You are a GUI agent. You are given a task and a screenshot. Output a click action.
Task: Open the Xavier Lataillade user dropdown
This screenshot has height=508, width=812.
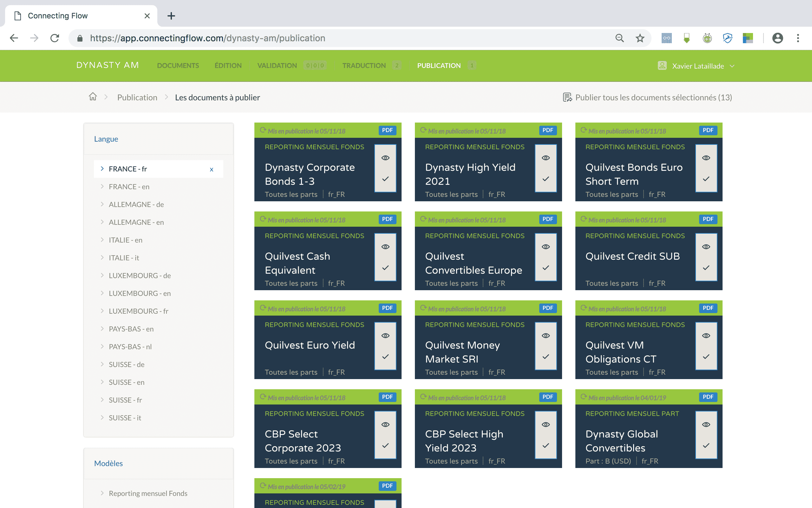[x=697, y=66]
